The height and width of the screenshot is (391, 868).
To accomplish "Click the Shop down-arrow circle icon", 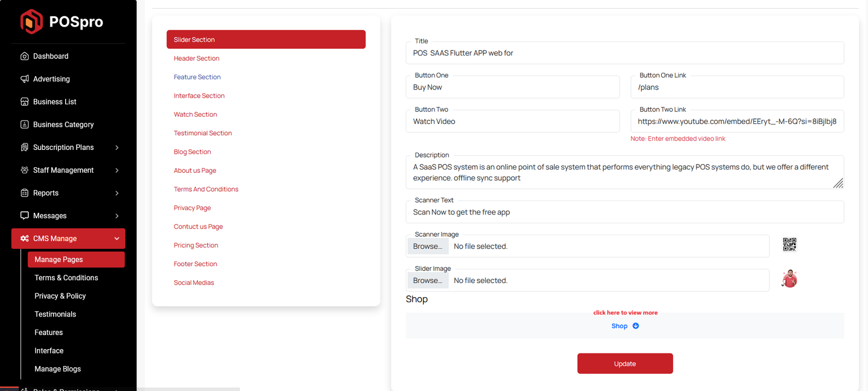I will tap(636, 326).
